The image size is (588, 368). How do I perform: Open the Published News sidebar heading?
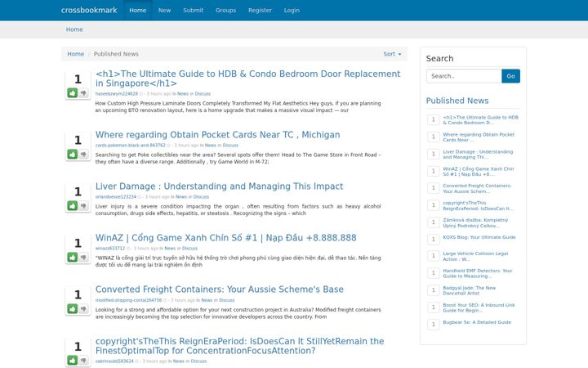coord(457,101)
